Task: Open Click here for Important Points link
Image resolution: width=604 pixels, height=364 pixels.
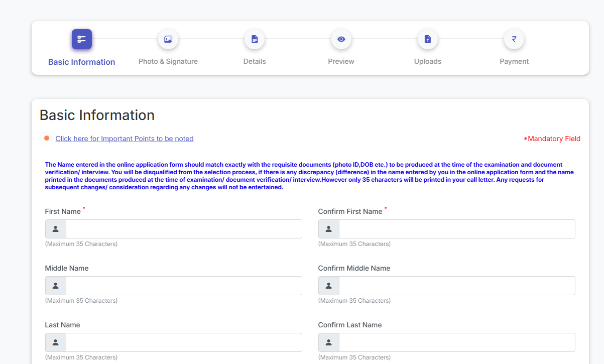Action: (x=125, y=139)
